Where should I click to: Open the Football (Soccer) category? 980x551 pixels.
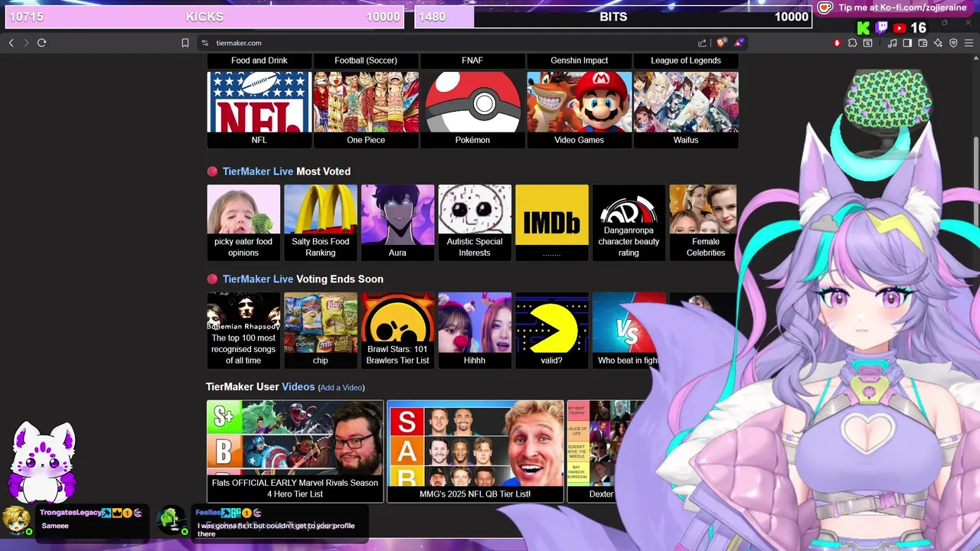[366, 60]
